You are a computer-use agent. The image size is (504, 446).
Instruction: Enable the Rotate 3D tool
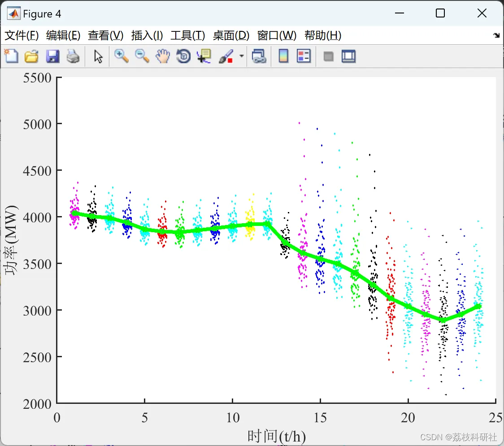pyautogui.click(x=183, y=56)
